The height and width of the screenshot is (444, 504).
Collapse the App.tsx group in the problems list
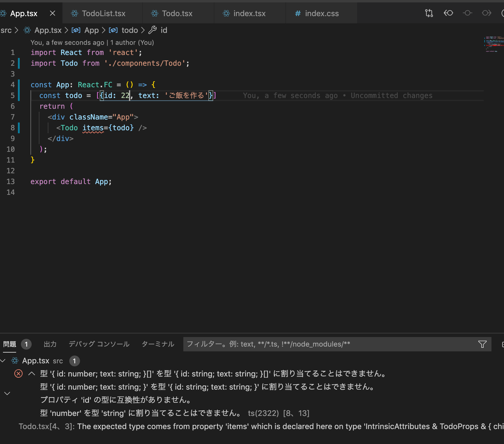click(3, 361)
